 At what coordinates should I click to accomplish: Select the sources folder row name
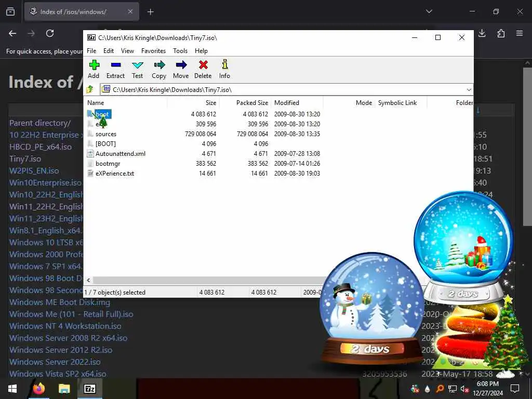click(x=106, y=134)
